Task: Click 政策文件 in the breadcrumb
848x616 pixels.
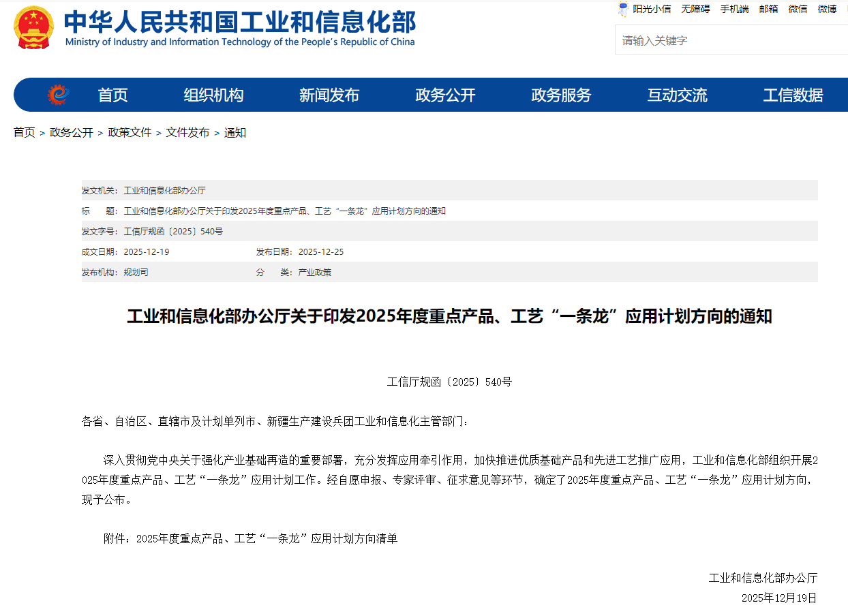Action: 130,132
